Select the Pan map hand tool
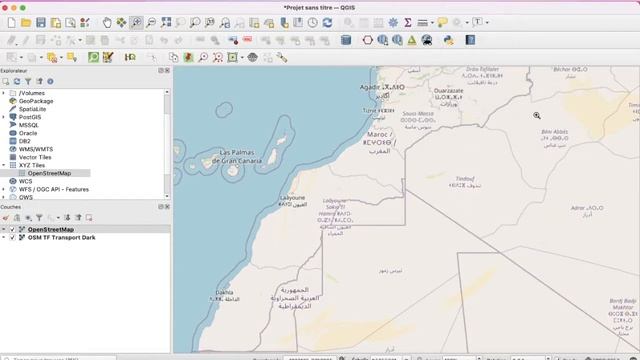 click(x=107, y=22)
